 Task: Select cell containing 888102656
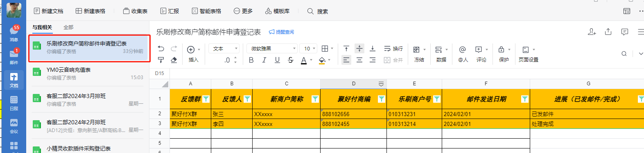point(353,114)
